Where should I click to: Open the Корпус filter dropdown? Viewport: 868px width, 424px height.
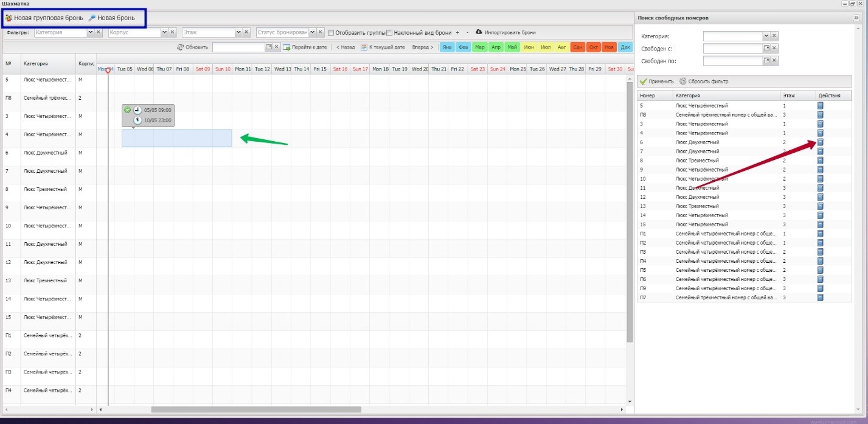point(164,32)
